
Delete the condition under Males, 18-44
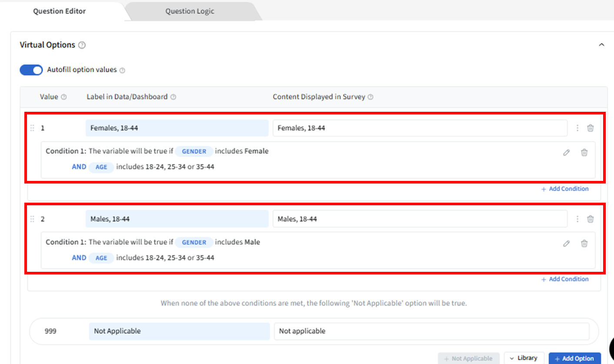[584, 244]
